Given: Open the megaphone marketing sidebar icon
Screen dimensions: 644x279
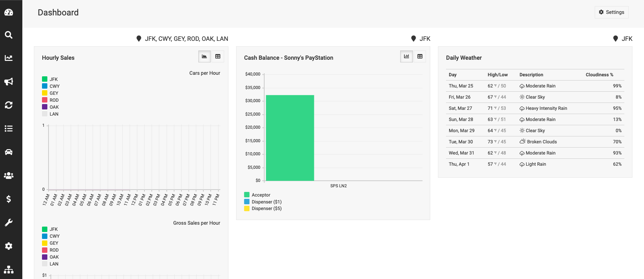Looking at the screenshot, I should [x=9, y=82].
